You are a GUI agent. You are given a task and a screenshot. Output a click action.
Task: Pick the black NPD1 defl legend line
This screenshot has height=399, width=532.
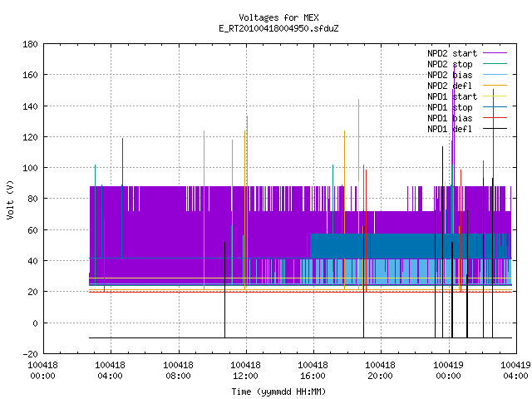[x=495, y=129]
